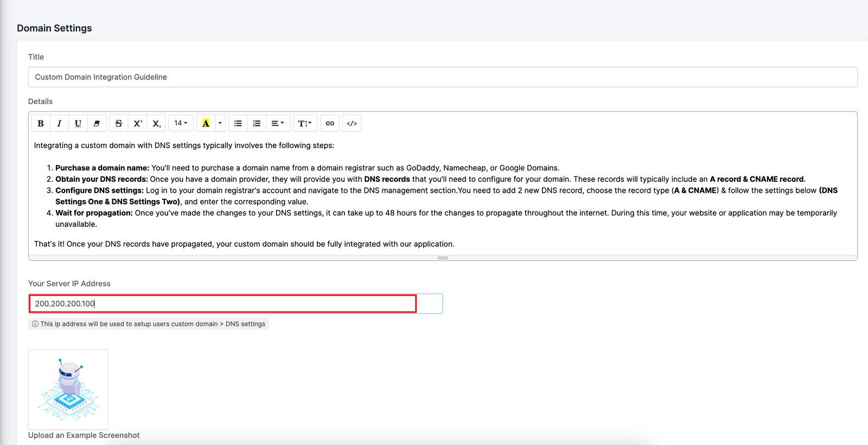This screenshot has height=445, width=868.
Task: Apply the yellow highlight color
Action: (206, 124)
